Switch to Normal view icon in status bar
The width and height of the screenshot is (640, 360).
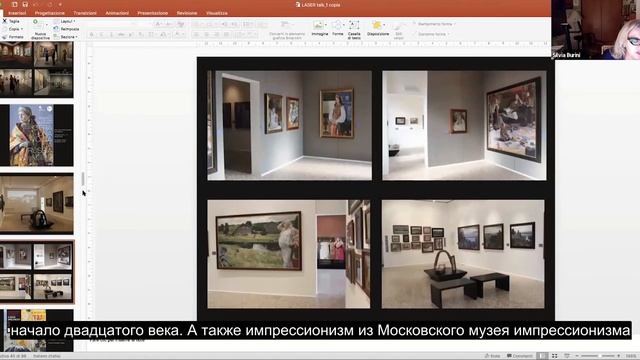tap(542, 356)
